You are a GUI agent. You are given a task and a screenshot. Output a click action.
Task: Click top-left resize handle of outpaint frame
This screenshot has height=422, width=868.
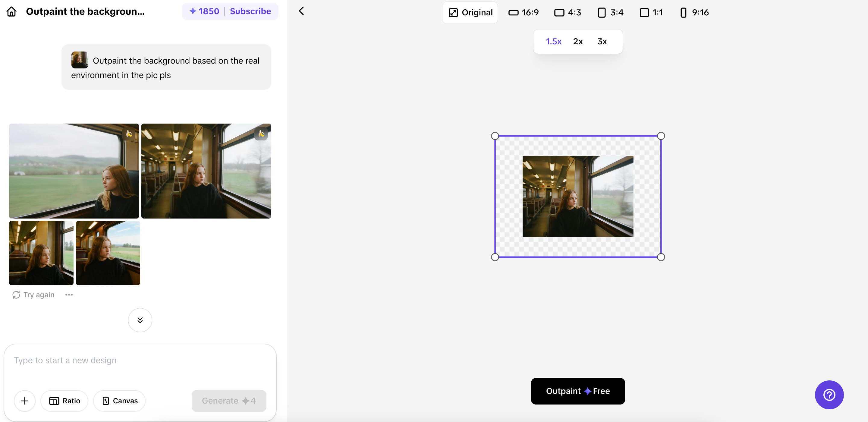[495, 136]
